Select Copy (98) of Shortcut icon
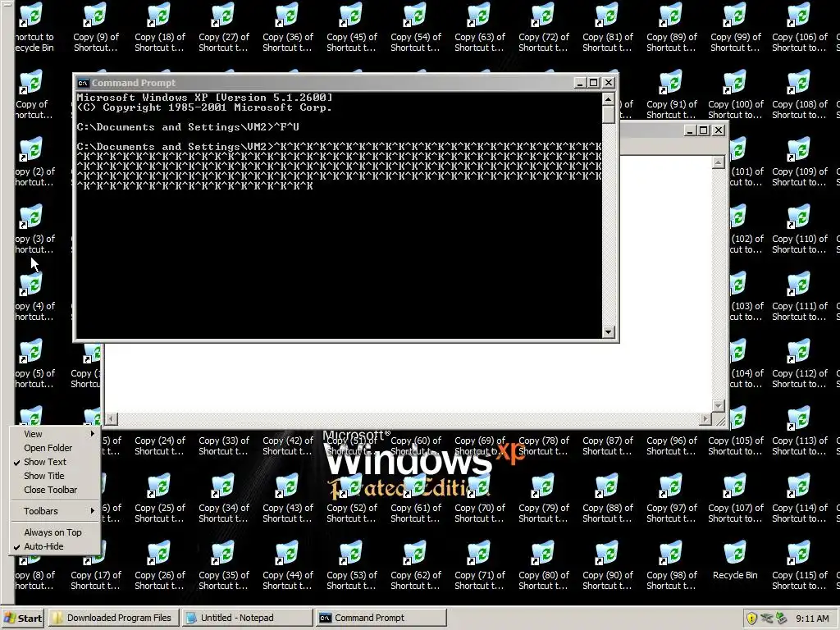 pyautogui.click(x=671, y=565)
